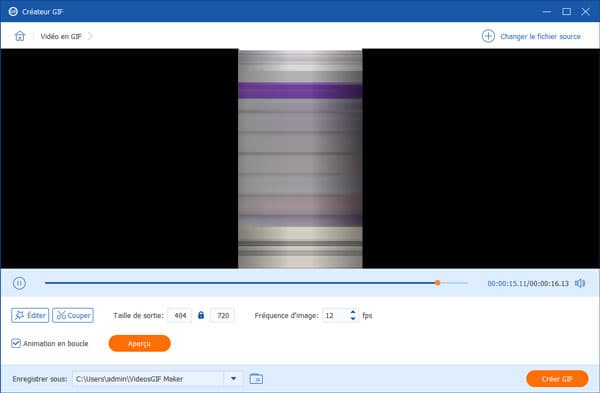Click the breadcrumb chevron after Vidéo en GIF
The width and height of the screenshot is (600, 393).
[x=90, y=36]
